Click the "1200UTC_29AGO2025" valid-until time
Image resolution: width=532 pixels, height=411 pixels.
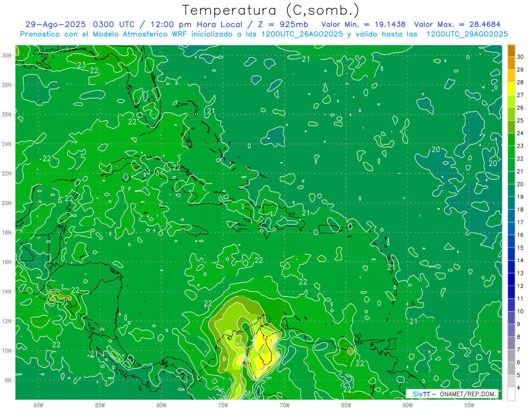tap(467, 34)
